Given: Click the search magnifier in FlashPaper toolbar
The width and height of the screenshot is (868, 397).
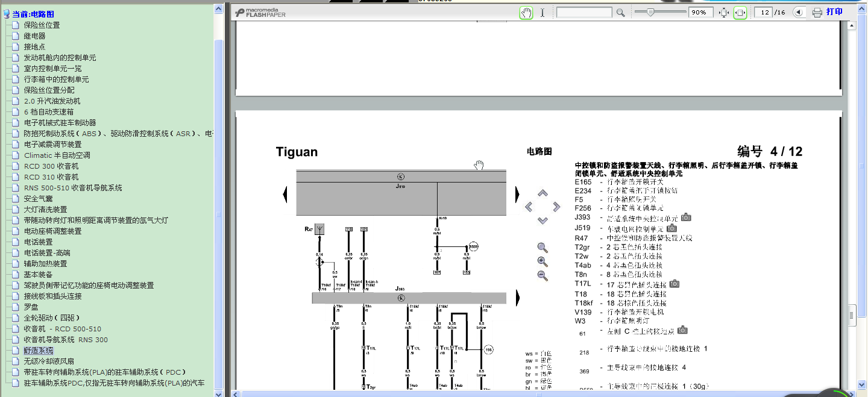Looking at the screenshot, I should (620, 13).
